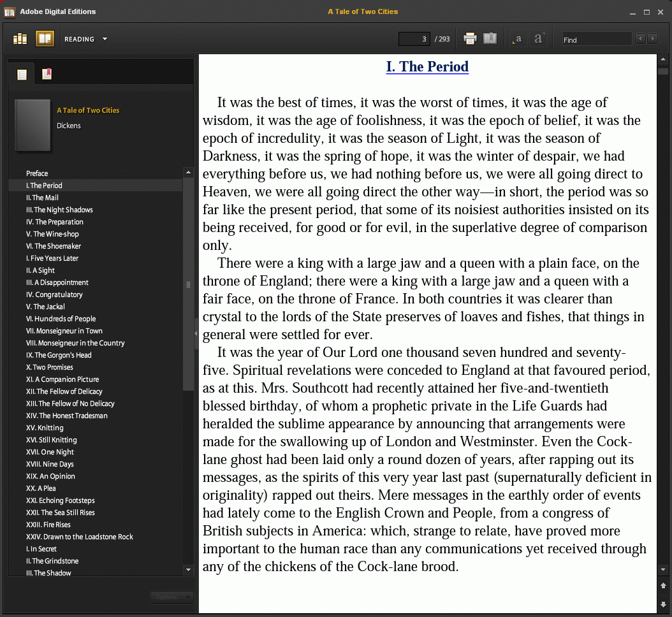Go to 'III. A Disappointment'
The width and height of the screenshot is (672, 617).
tap(57, 282)
